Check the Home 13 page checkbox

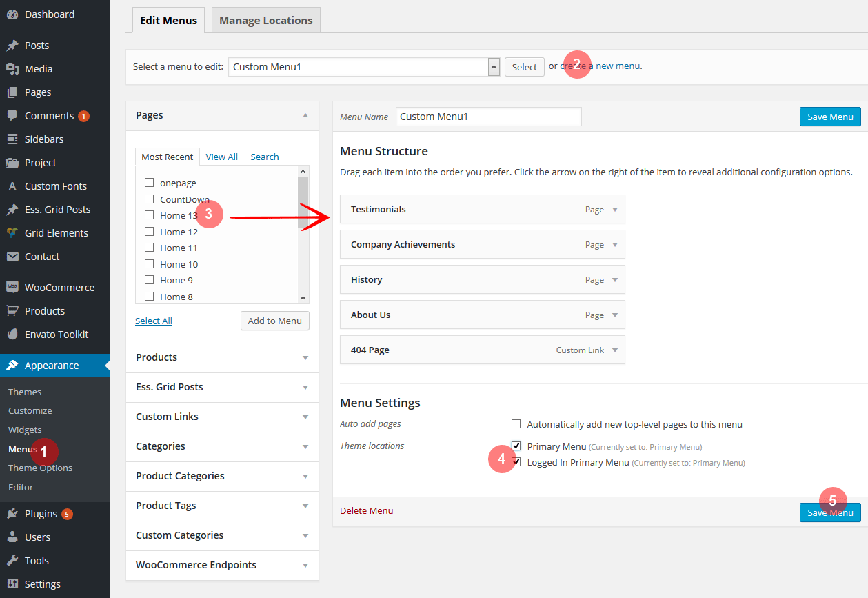[x=149, y=215]
